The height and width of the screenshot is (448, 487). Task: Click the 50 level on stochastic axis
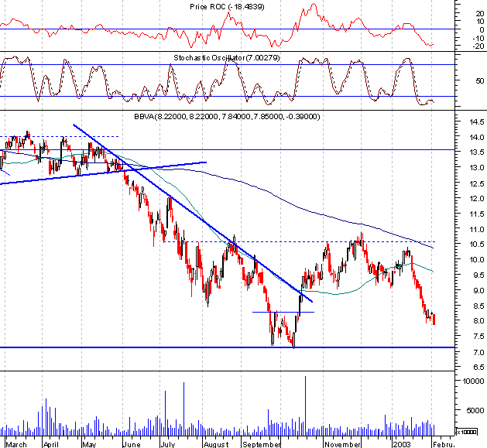pos(480,80)
